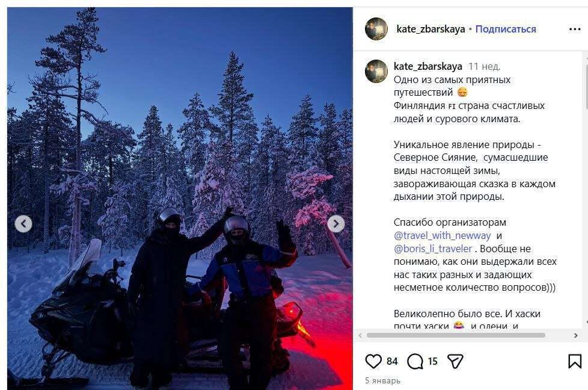The height and width of the screenshot is (390, 588).
Task: Go to the next photo with right arrow
Action: (335, 224)
